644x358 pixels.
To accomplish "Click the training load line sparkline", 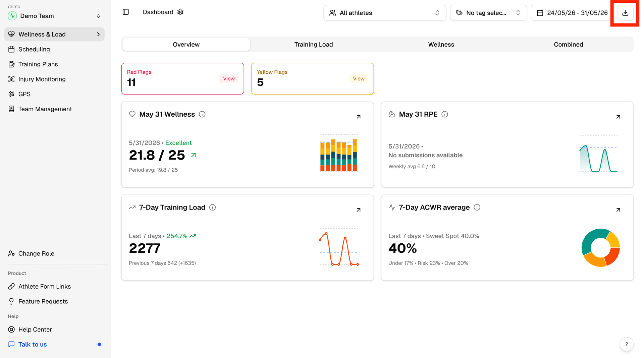I will [x=339, y=247].
